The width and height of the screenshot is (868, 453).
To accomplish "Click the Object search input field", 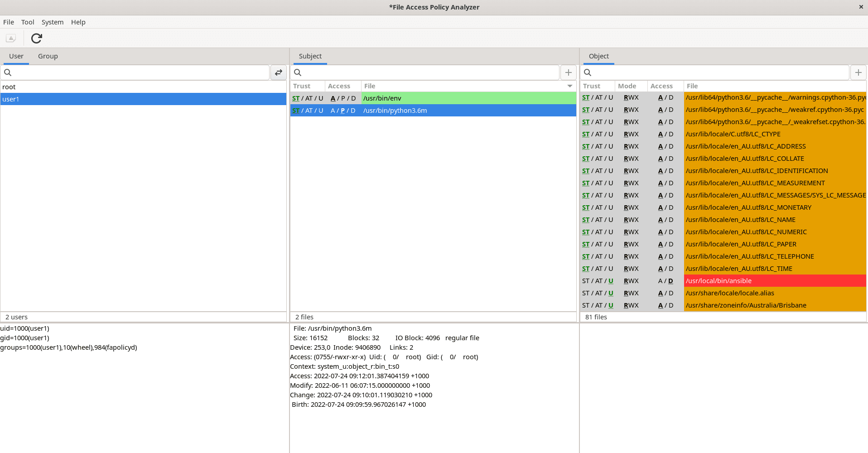I will (715, 72).
